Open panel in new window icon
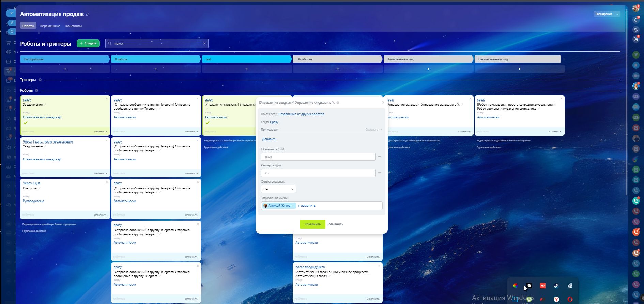Image resolution: width=644 pixels, height=304 pixels. pyautogui.click(x=12, y=32)
